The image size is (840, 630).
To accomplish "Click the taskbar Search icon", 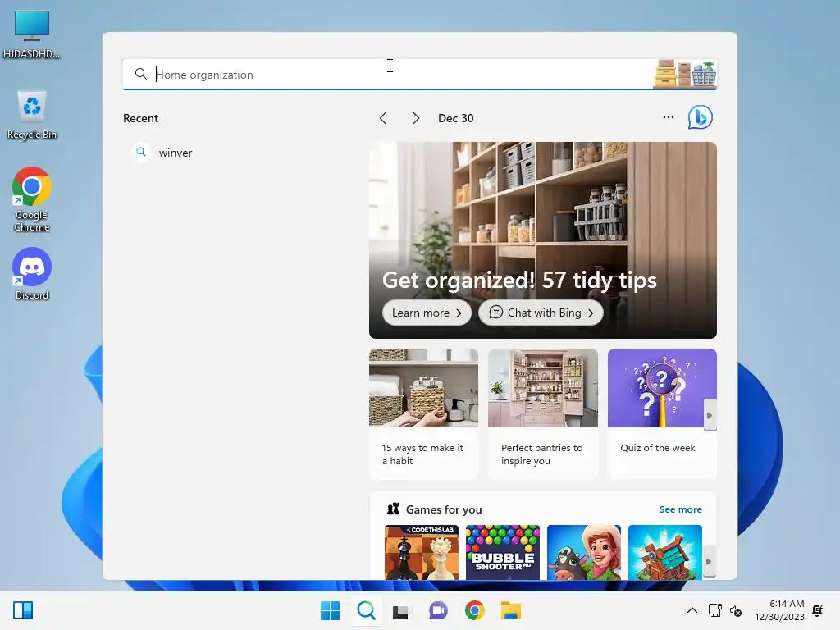I will pos(367,610).
